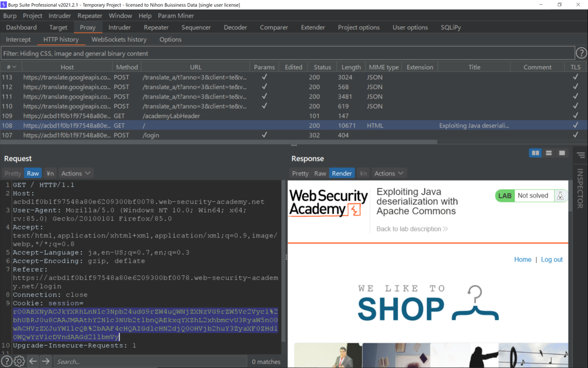Select single-pane combined layout icon
588x368 pixels.
point(562,153)
